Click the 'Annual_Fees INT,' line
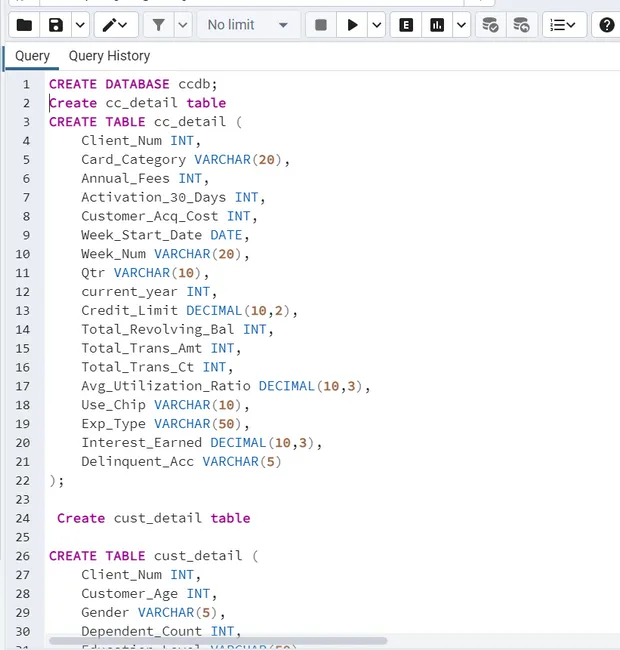The width and height of the screenshot is (620, 650). tap(145, 179)
